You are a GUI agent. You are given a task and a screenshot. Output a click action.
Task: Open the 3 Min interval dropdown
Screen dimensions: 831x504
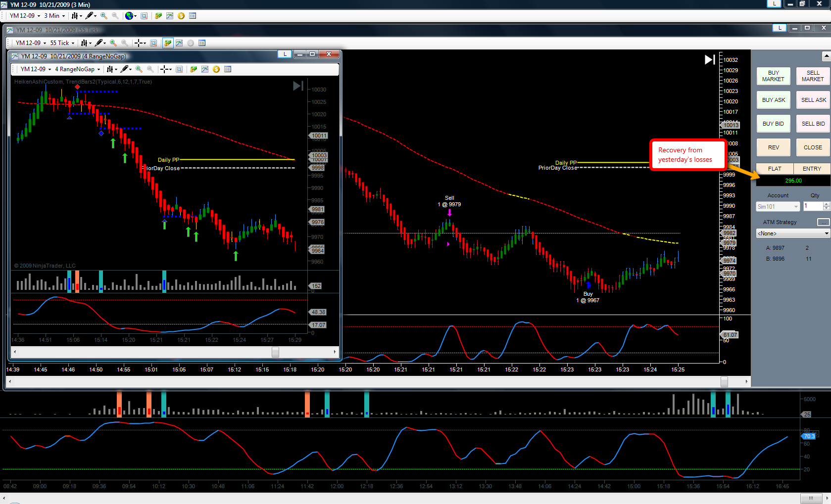point(54,16)
